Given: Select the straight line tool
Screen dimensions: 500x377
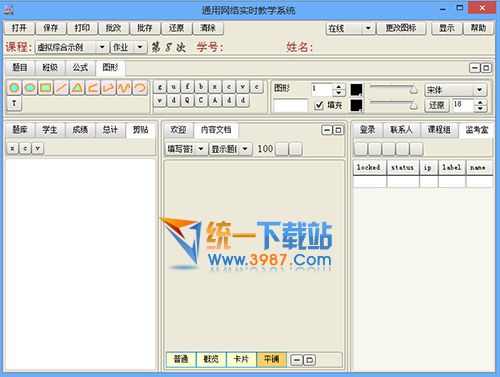Looking at the screenshot, I should pos(61,88).
